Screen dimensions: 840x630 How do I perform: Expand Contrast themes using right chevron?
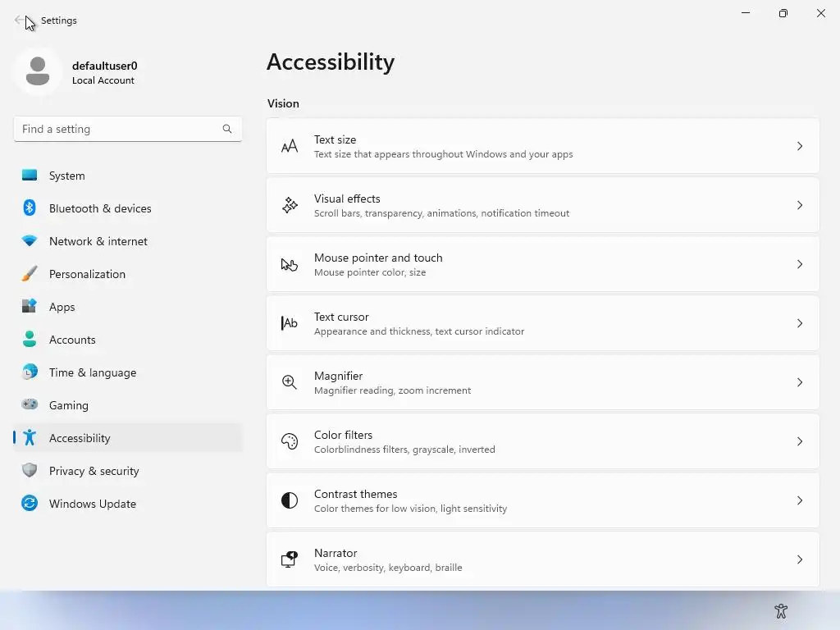(800, 500)
